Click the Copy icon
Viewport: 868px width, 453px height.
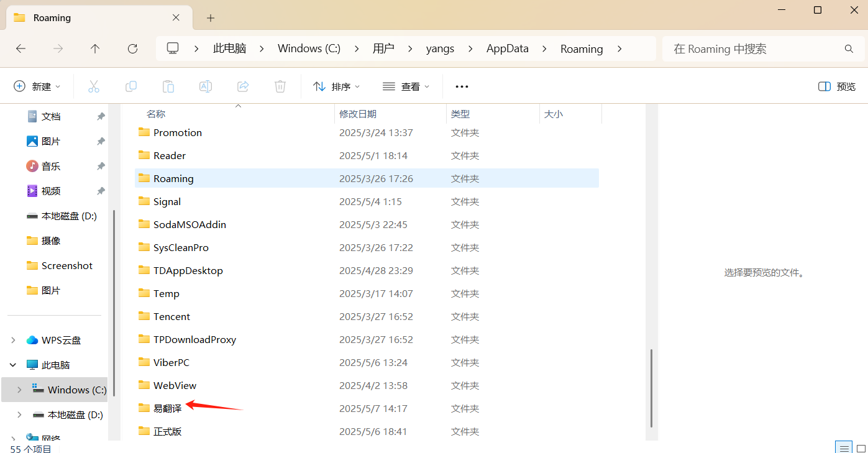pos(131,86)
